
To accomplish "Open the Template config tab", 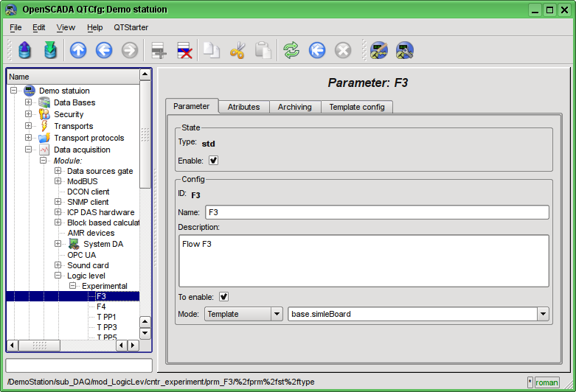I will (x=356, y=107).
